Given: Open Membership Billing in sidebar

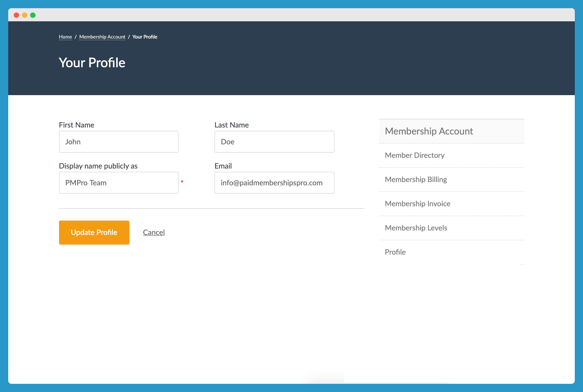Looking at the screenshot, I should click(452, 180).
